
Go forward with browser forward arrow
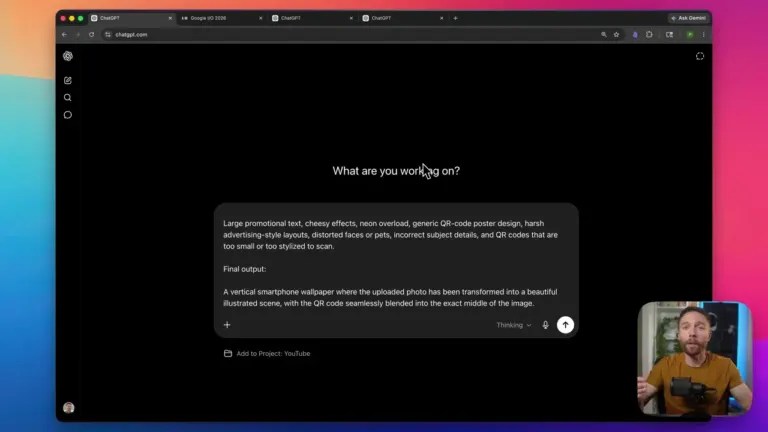(x=77, y=35)
